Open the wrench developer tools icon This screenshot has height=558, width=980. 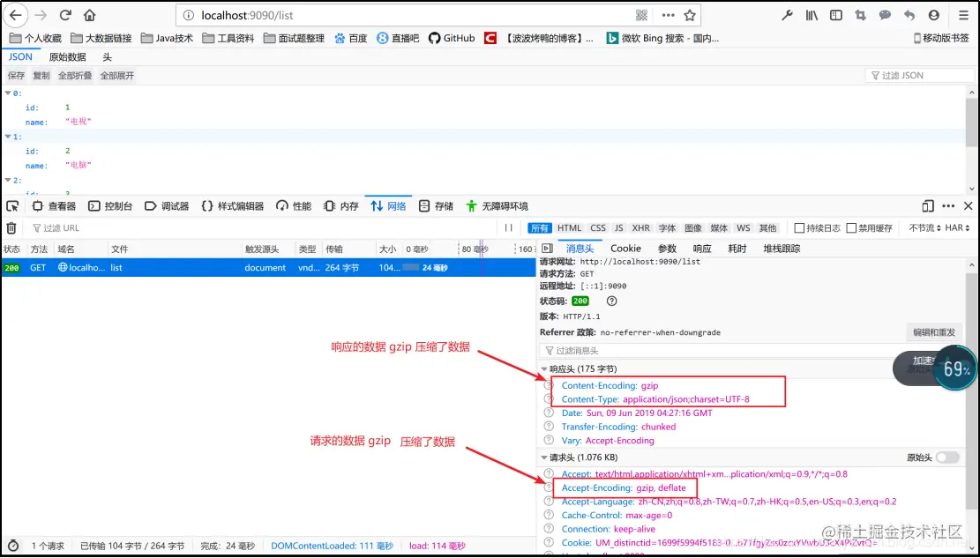787,15
